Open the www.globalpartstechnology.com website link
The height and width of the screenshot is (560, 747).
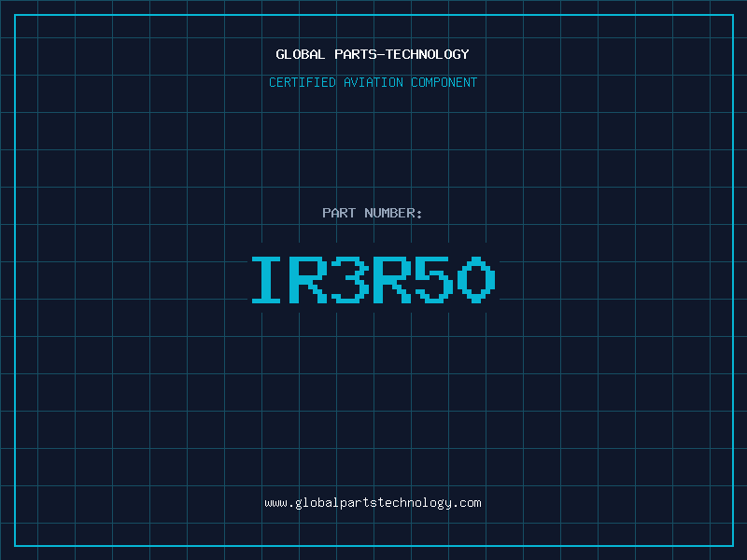click(x=373, y=503)
